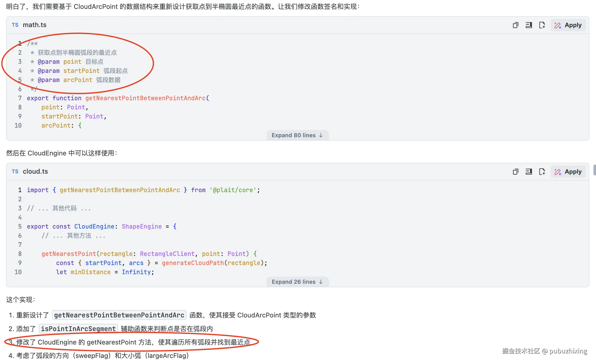Screen dimensions: 596x364
Task: Click the generateCloudPath call on line 9
Action: coord(193,263)
